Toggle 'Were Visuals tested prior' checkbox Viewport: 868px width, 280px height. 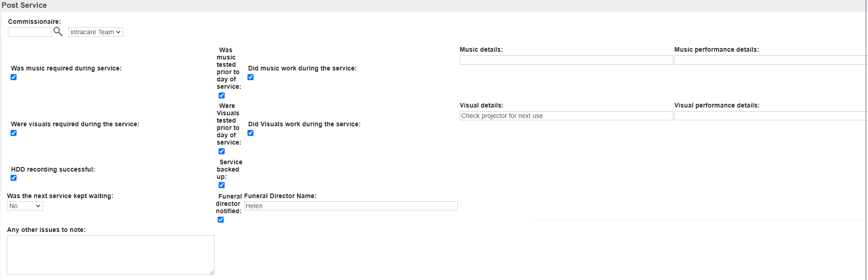(222, 151)
